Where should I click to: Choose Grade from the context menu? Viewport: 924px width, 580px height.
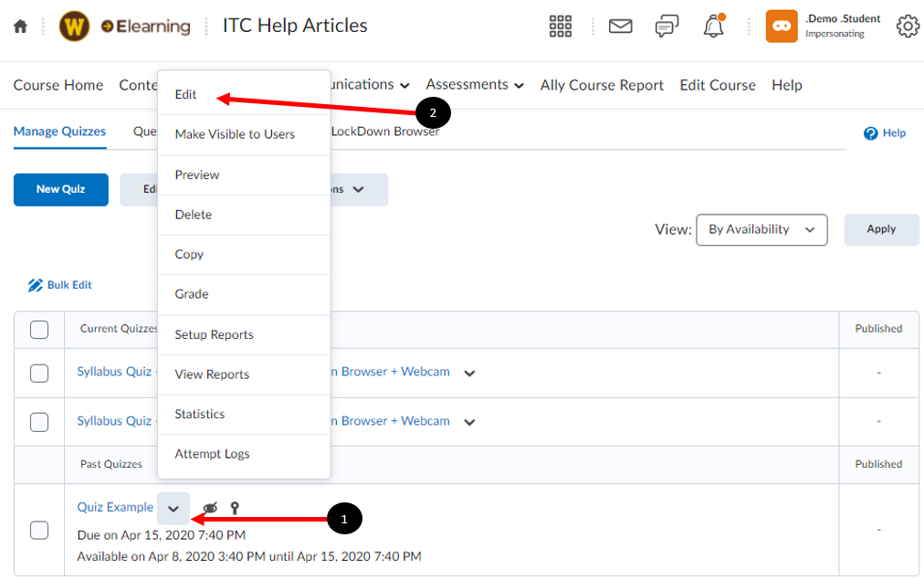coord(244,294)
